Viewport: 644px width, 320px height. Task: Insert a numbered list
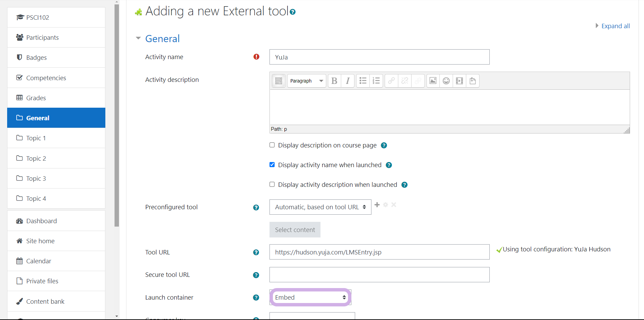coord(376,81)
